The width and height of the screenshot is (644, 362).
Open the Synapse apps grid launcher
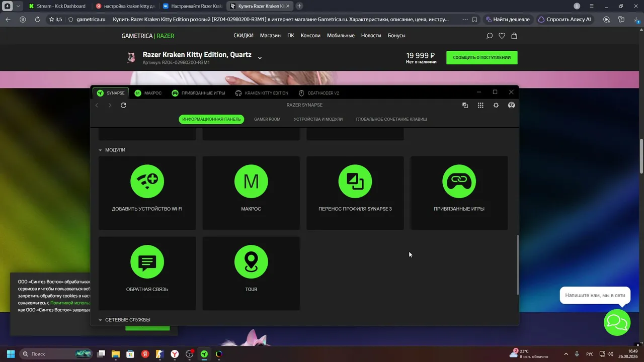[480, 105]
